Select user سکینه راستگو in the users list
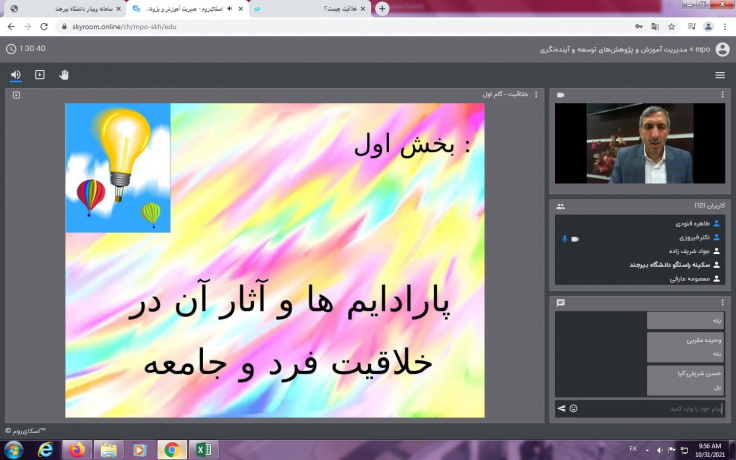The height and width of the screenshot is (460, 736). pyautogui.click(x=640, y=265)
